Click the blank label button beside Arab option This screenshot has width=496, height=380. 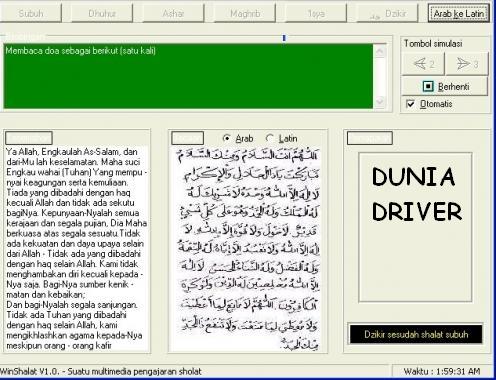tap(188, 138)
